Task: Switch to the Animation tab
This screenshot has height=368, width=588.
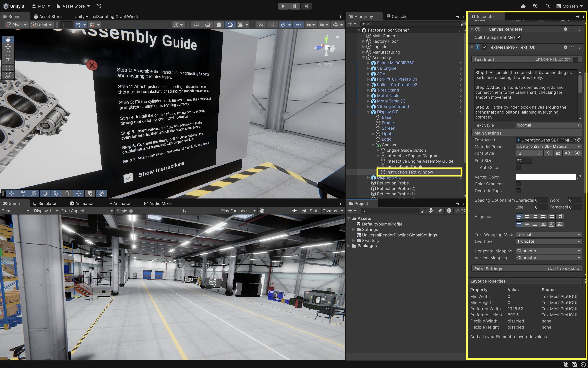Action: point(82,203)
